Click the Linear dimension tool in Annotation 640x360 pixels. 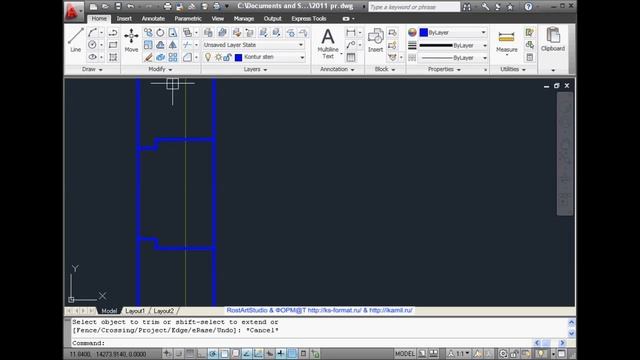(351, 32)
